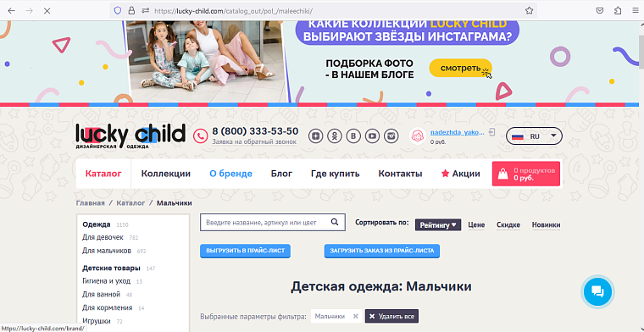644x332 pixels.
Task: Open the Блог menu item
Action: click(281, 174)
